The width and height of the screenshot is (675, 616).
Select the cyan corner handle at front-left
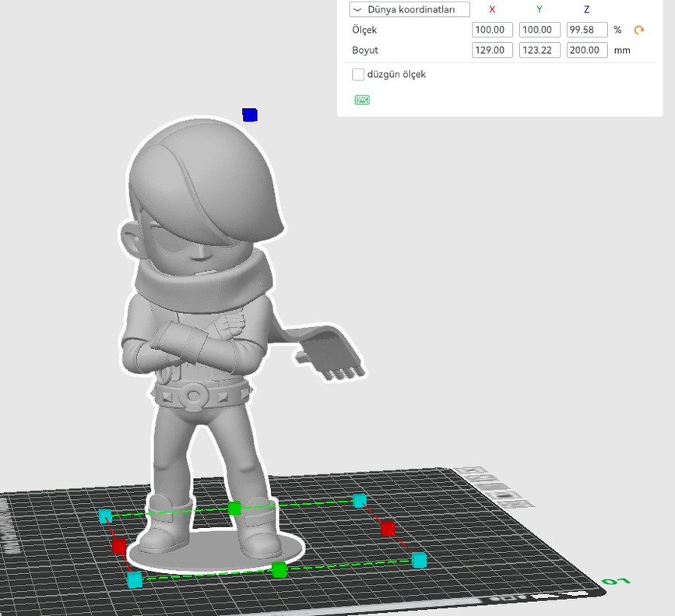pyautogui.click(x=135, y=579)
